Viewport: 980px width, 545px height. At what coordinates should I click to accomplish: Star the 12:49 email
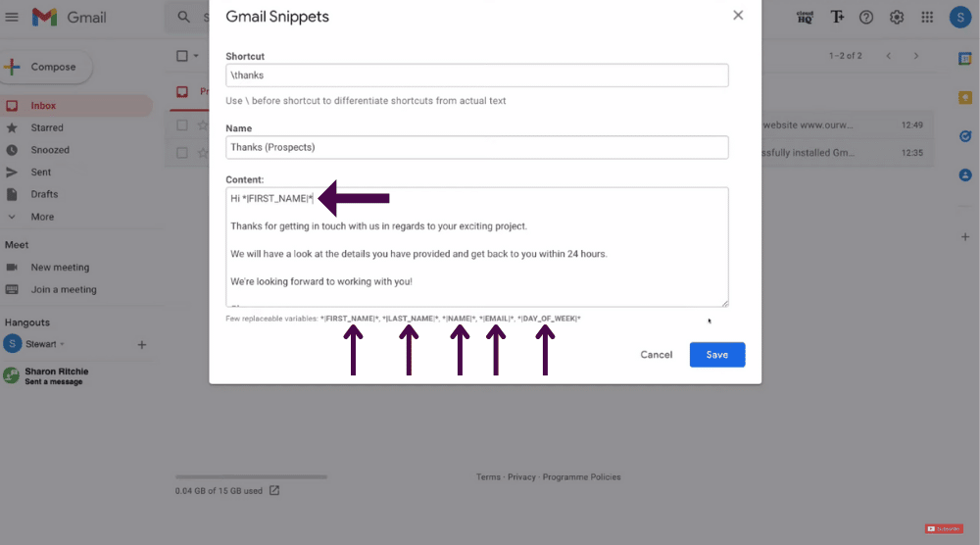click(x=203, y=125)
